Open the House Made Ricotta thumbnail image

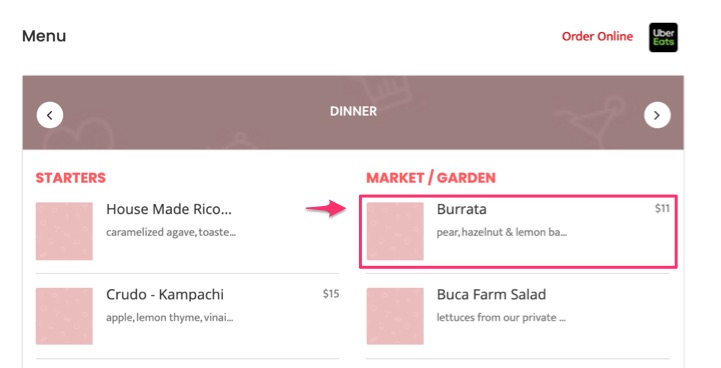click(x=64, y=231)
